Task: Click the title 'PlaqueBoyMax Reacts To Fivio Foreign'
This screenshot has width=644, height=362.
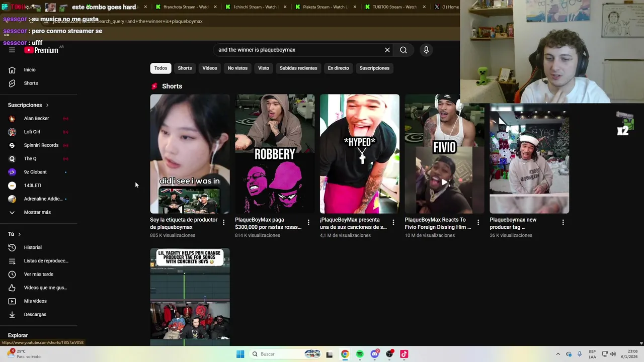Action: (438, 223)
